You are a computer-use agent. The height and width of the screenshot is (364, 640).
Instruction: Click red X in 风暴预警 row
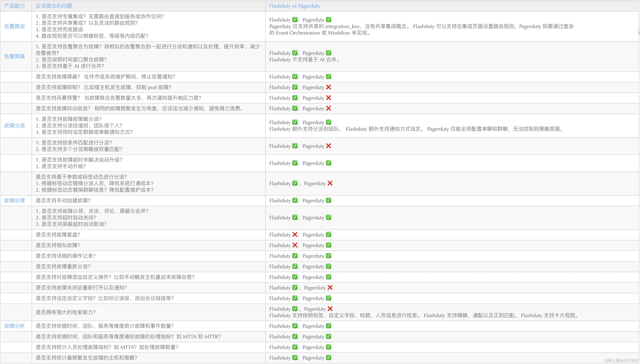(328, 98)
